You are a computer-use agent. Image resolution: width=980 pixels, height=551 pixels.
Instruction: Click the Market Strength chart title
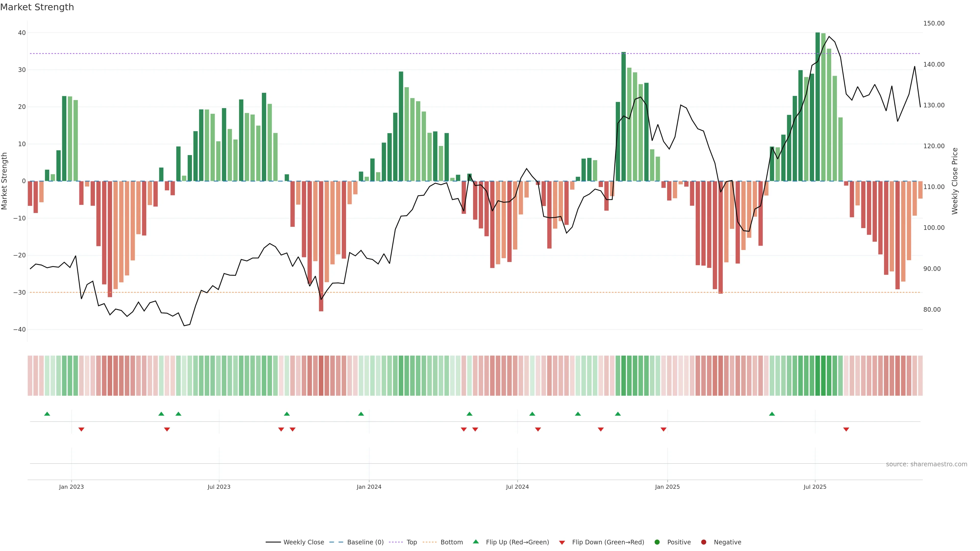[37, 7]
